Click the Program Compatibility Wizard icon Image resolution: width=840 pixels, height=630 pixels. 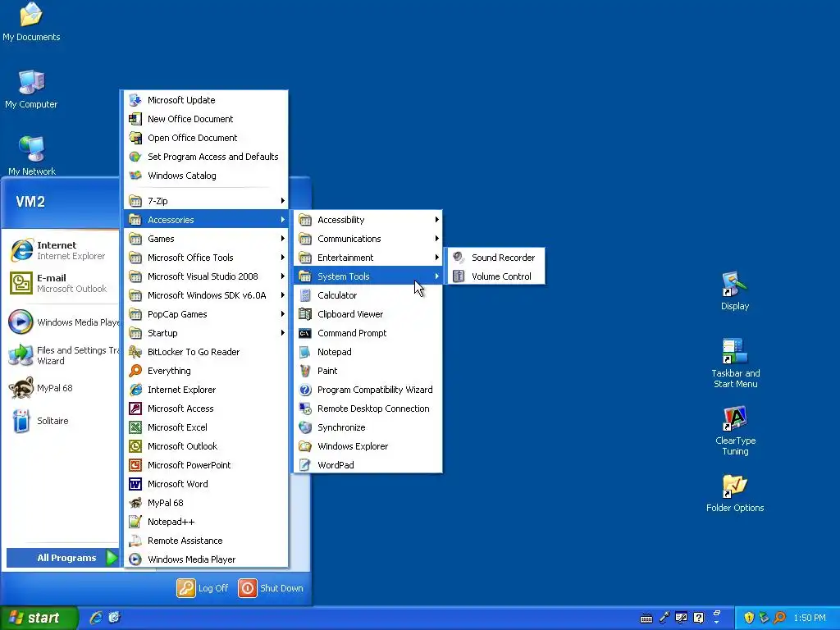tap(305, 390)
